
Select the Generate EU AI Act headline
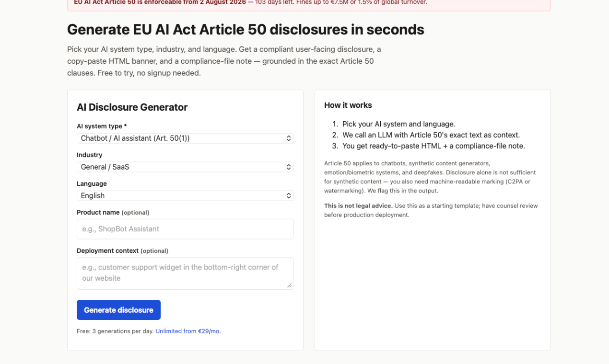tap(246, 29)
